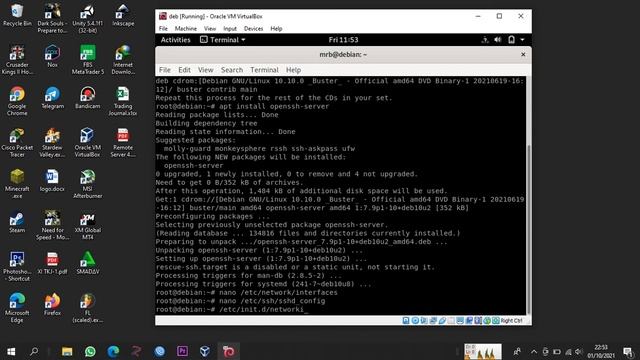Viewport: 640px width, 360px height.
Task: Click the terminal vertical scrollbar
Action: pyautogui.click(x=529, y=229)
